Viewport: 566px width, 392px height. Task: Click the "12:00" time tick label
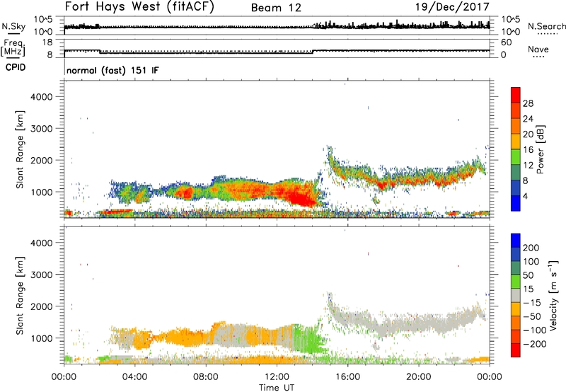(x=277, y=377)
